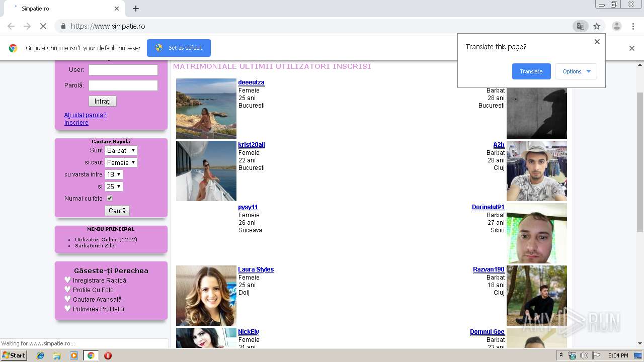Screen dimensions: 644x362
Task: Click the action center flag icon
Action: click(596, 355)
